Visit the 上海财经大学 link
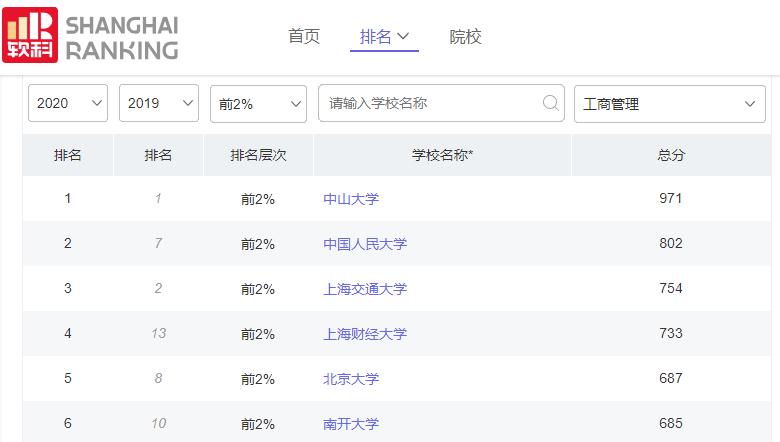This screenshot has width=780, height=442. [365, 334]
